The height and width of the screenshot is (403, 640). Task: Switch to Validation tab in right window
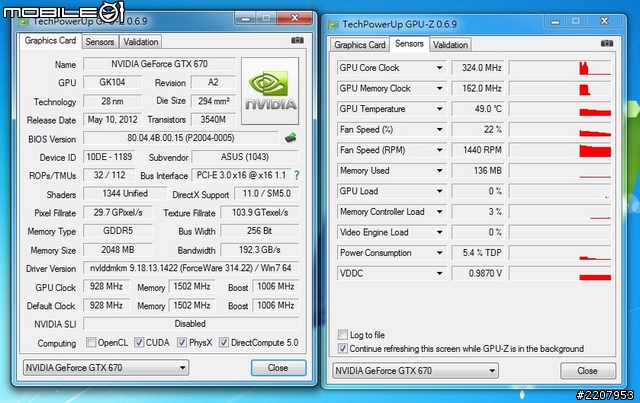point(450,45)
